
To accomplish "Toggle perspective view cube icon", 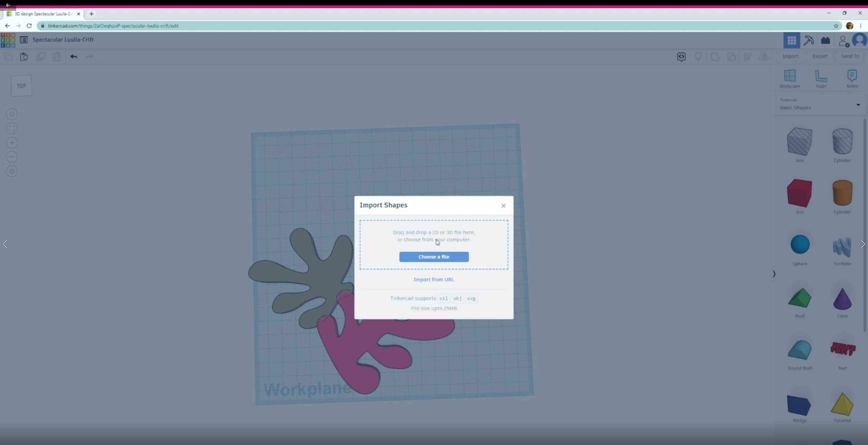I will tap(12, 171).
